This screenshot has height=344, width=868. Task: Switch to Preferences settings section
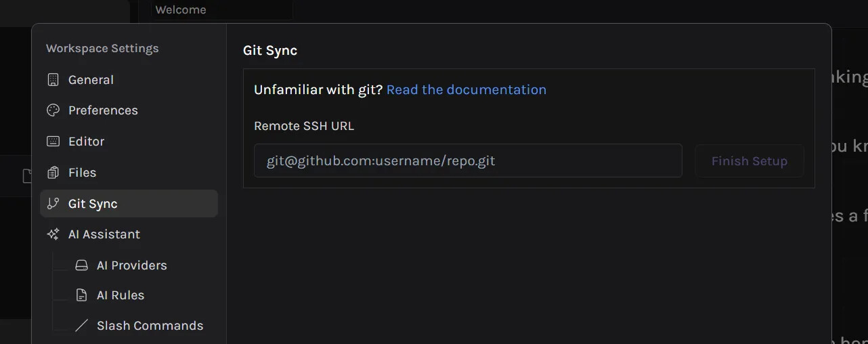coord(103,110)
